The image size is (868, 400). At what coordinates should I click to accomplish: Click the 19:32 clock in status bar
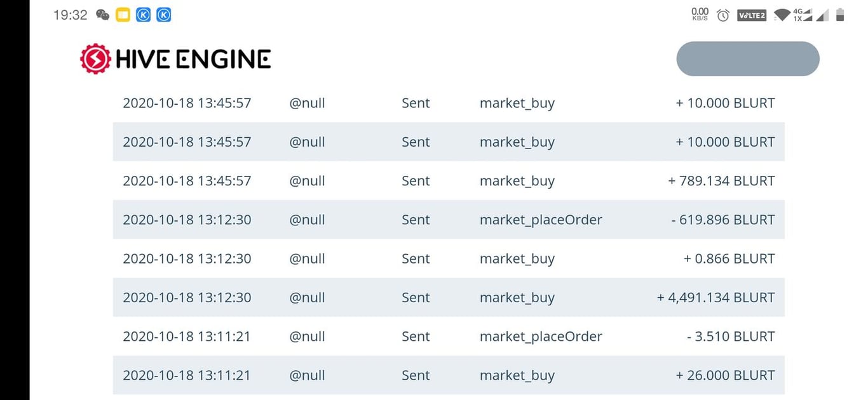pos(70,15)
